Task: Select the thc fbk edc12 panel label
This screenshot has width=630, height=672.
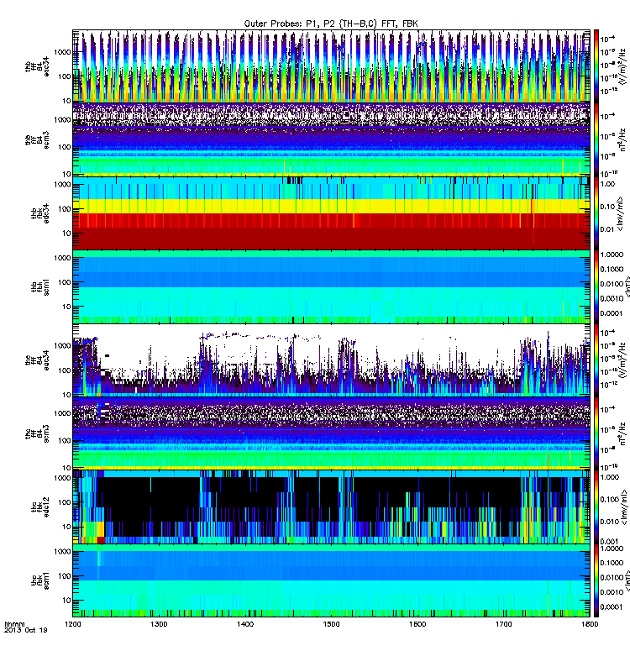Action: click(39, 507)
